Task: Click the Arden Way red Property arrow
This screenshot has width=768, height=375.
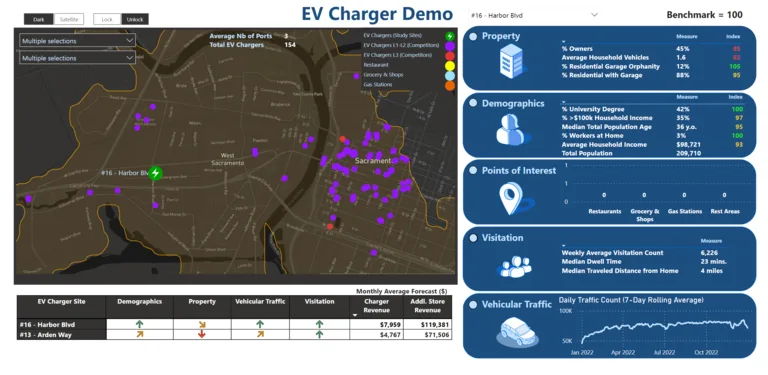Action: point(202,334)
